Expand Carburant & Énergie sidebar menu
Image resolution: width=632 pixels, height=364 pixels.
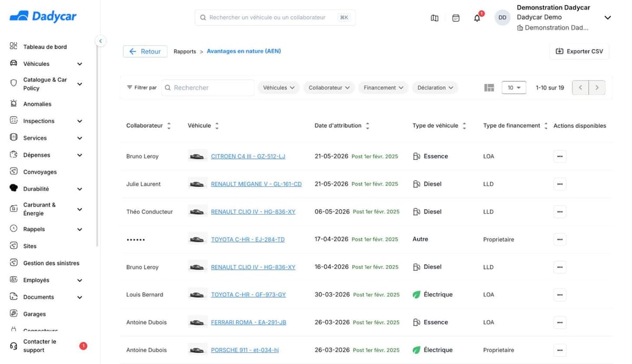point(80,209)
